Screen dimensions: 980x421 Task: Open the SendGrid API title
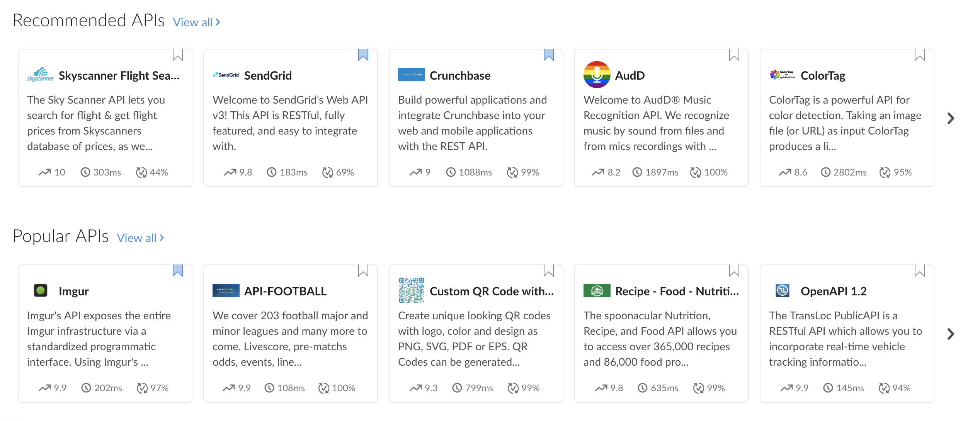click(268, 75)
